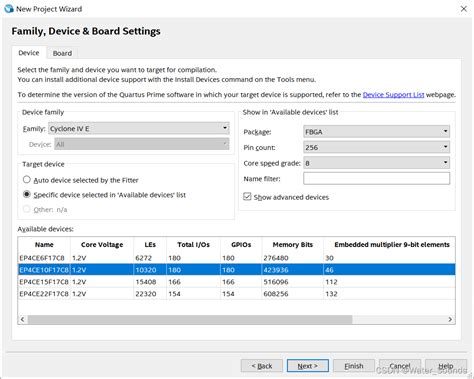Switch to the Board tab
This screenshot has height=379, width=474.
pyautogui.click(x=62, y=53)
